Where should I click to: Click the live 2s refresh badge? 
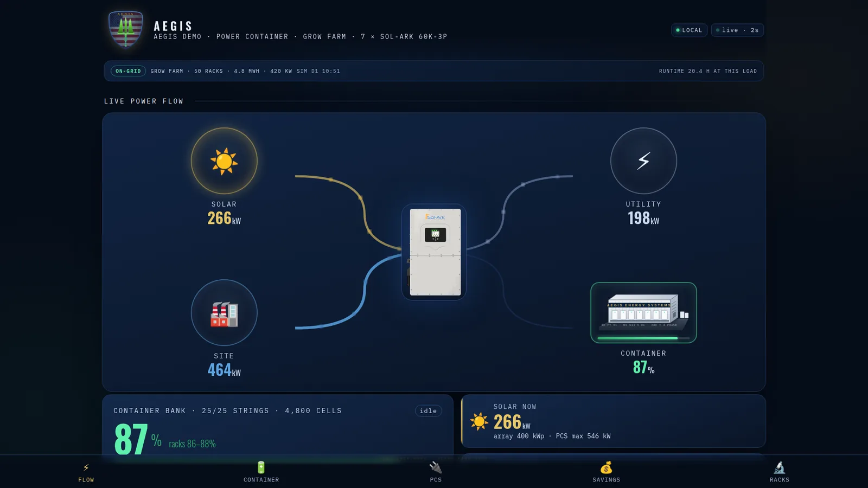[737, 30]
